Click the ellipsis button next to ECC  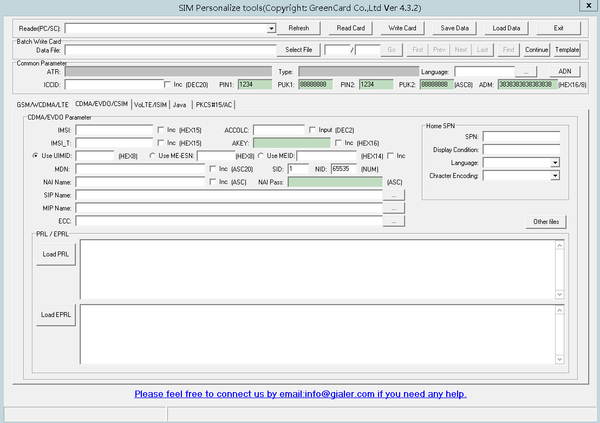(397, 221)
